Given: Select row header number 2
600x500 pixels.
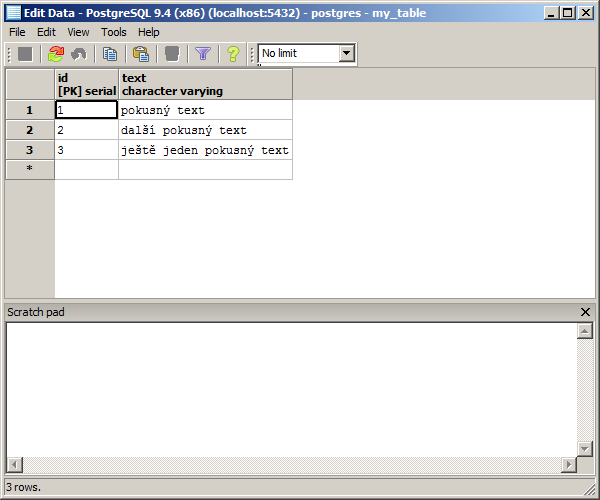Looking at the screenshot, I should tap(29, 130).
